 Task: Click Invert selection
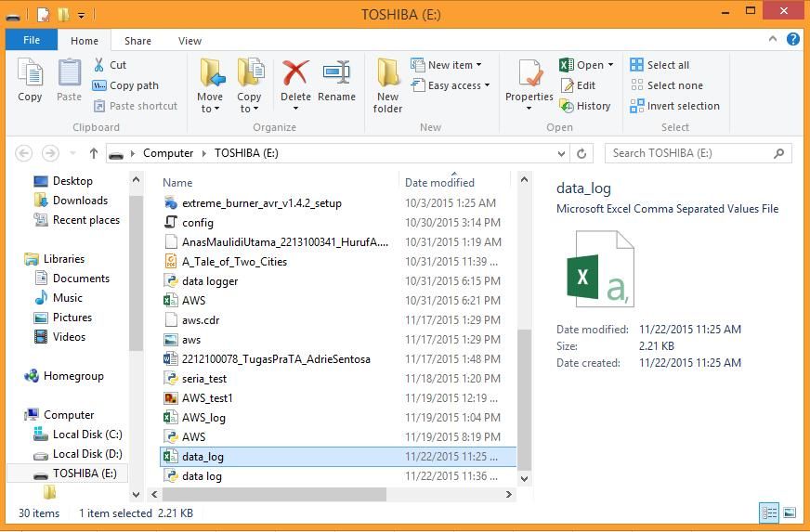coord(674,106)
